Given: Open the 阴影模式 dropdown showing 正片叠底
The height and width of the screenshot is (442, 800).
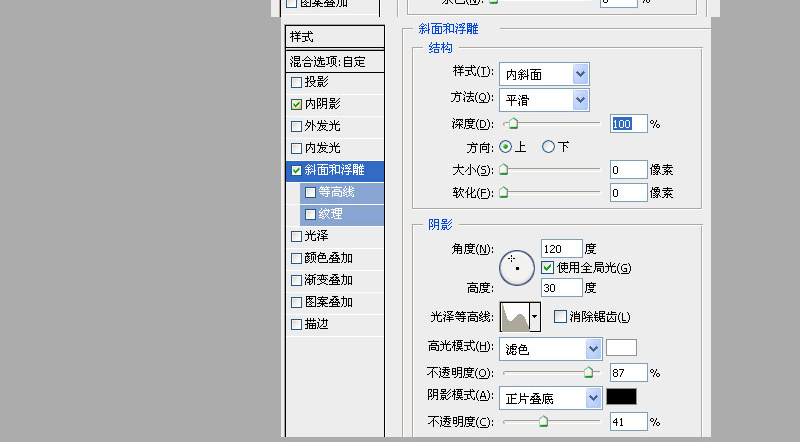Looking at the screenshot, I should click(x=551, y=398).
